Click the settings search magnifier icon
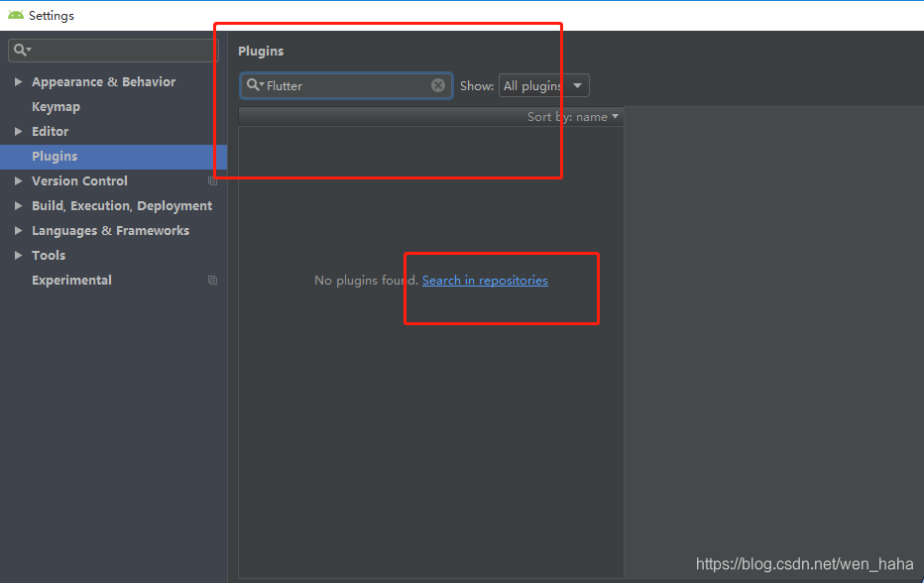 pyautogui.click(x=23, y=51)
